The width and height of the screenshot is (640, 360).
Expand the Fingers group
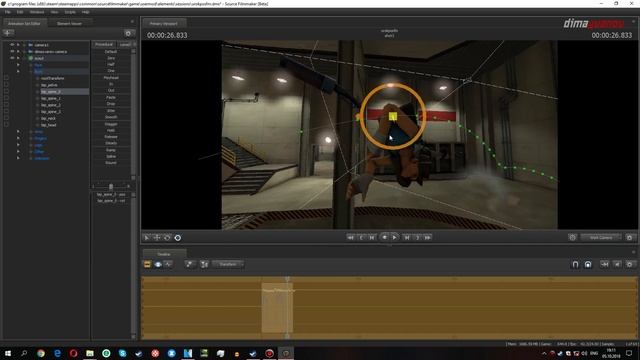tap(18, 138)
